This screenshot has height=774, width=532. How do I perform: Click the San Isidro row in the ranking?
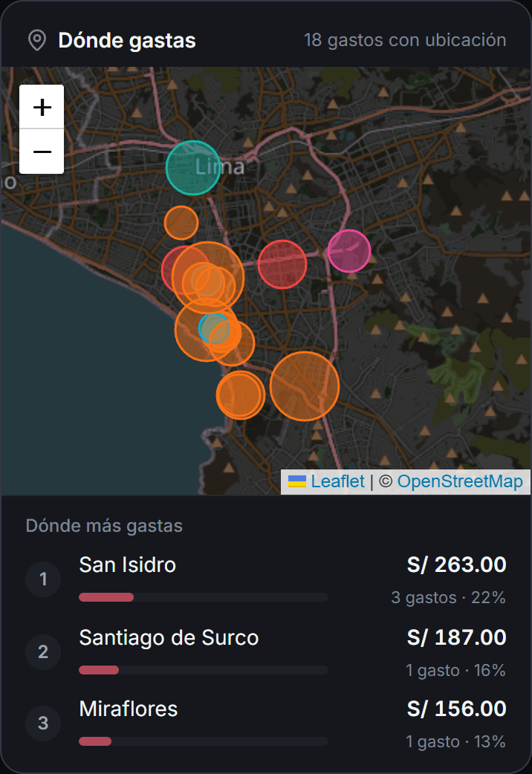(x=266, y=579)
